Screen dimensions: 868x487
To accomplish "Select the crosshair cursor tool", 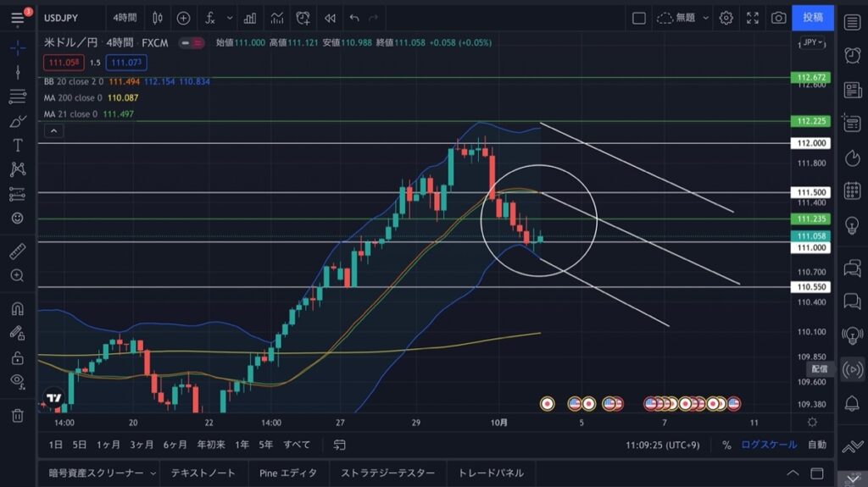I will click(18, 48).
